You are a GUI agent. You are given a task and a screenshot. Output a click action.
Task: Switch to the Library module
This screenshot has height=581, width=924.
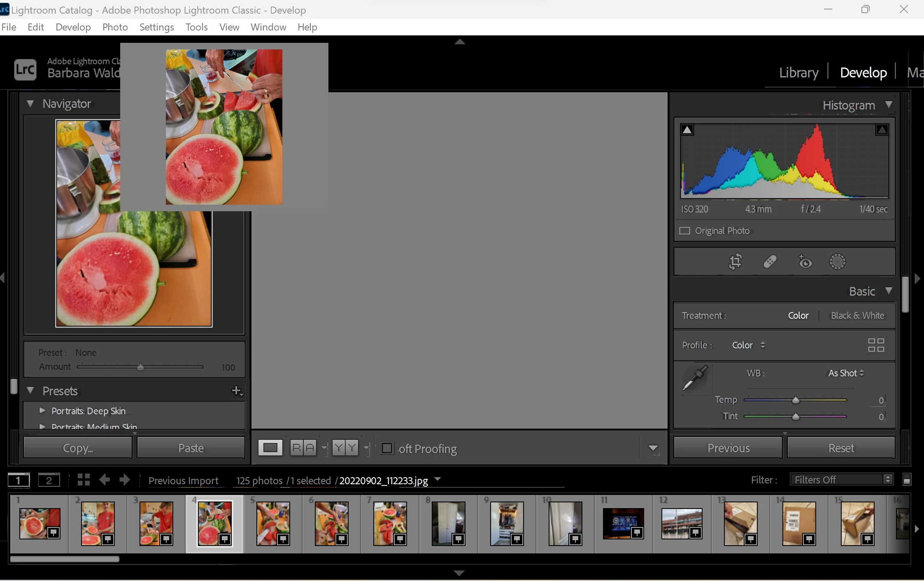[x=798, y=72]
